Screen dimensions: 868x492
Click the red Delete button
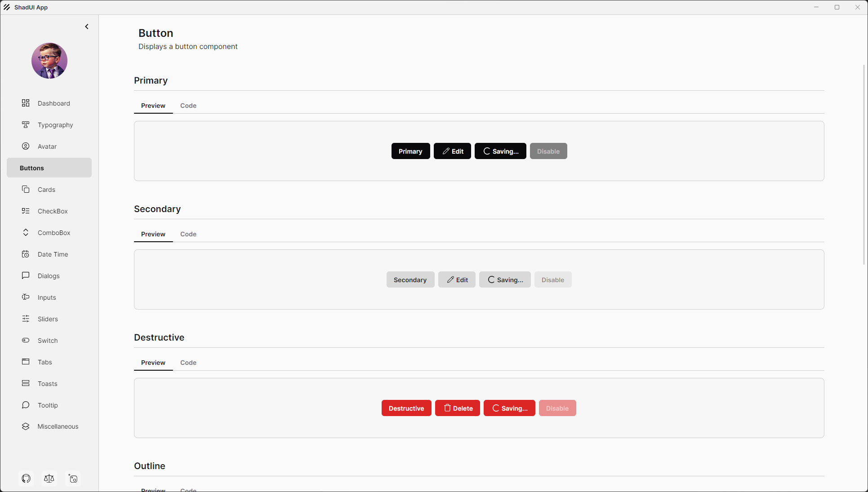point(457,408)
